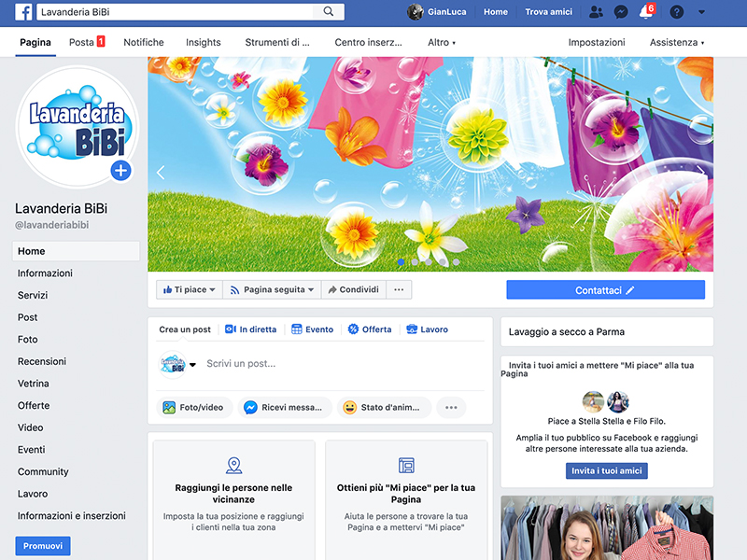Open Video in sidebar
This screenshot has width=747, height=560.
[x=31, y=427]
